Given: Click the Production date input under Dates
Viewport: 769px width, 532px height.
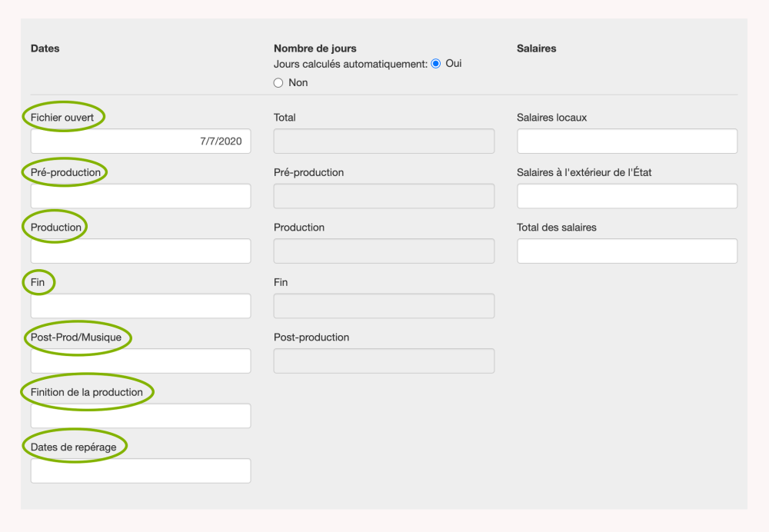Looking at the screenshot, I should tap(141, 251).
